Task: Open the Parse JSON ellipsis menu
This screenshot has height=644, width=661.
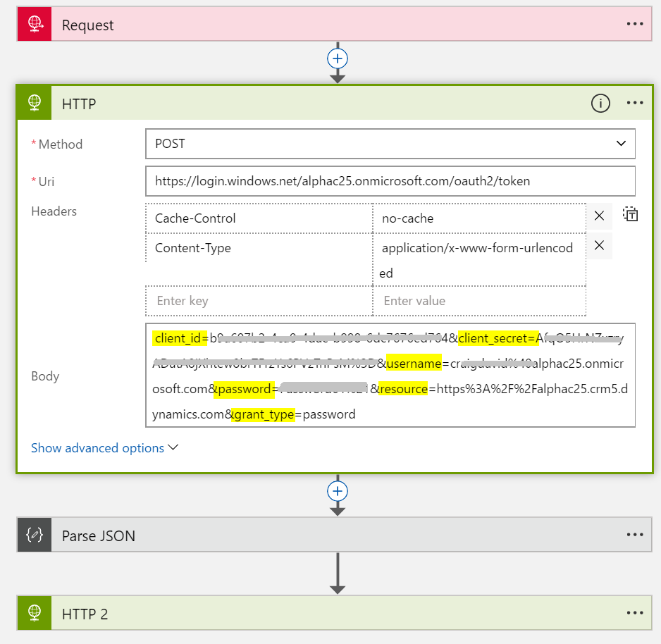Action: click(634, 535)
